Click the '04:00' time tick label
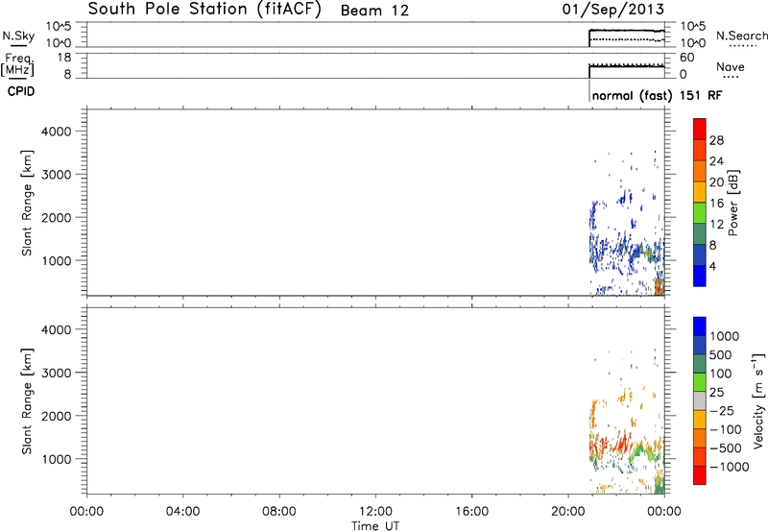The image size is (768, 532). point(182,512)
